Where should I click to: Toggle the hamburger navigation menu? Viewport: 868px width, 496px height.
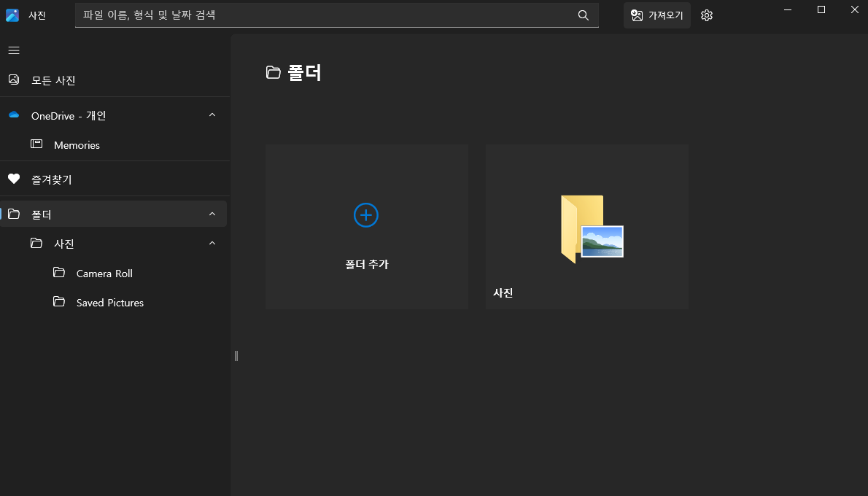14,50
